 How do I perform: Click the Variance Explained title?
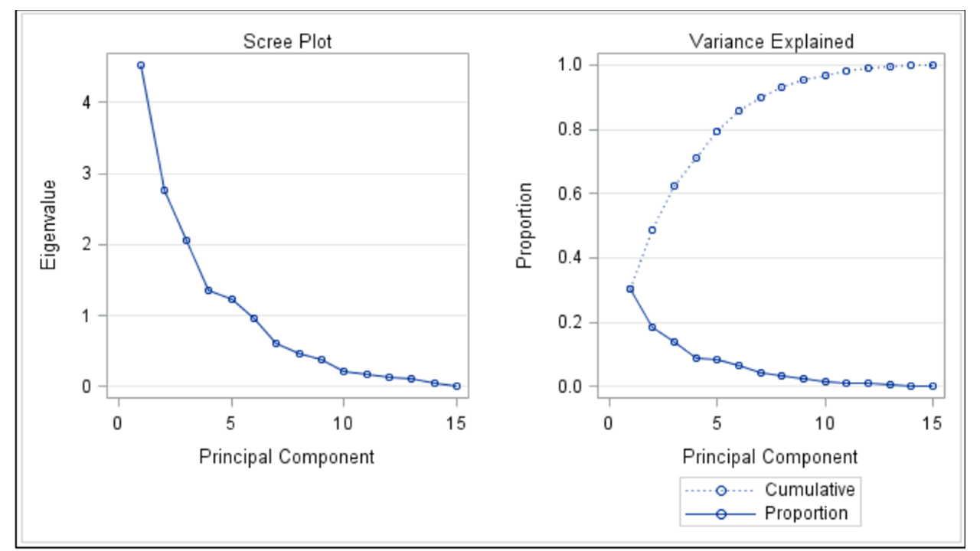[770, 41]
